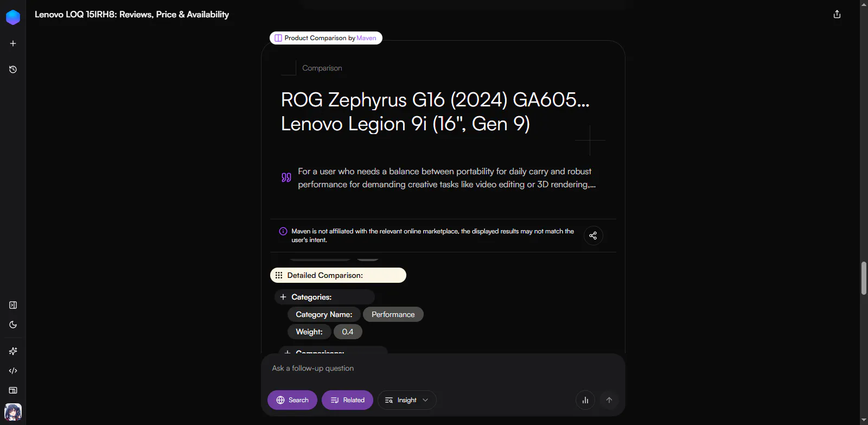Start a new chat with plus icon
Viewport: 868px width, 425px height.
13,43
